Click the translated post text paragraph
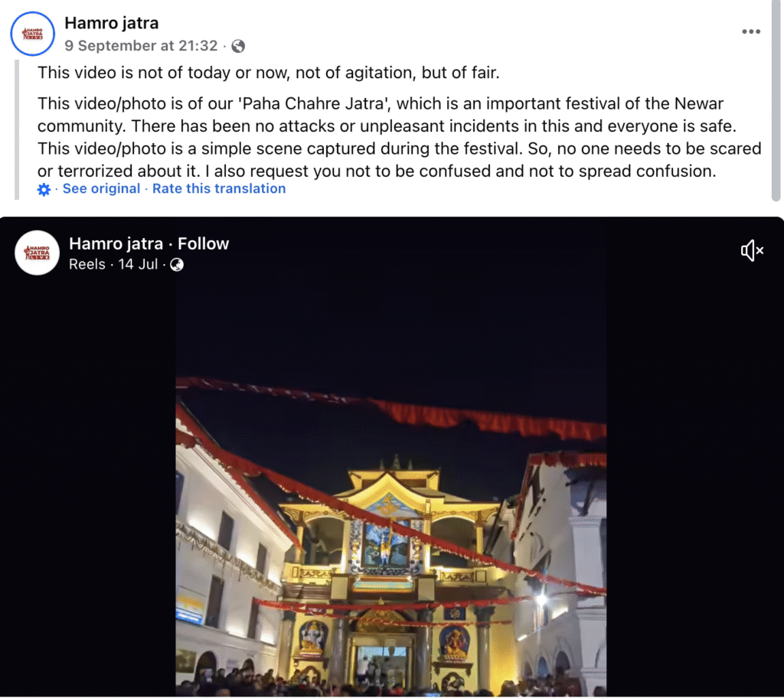This screenshot has width=784, height=698. (x=399, y=137)
